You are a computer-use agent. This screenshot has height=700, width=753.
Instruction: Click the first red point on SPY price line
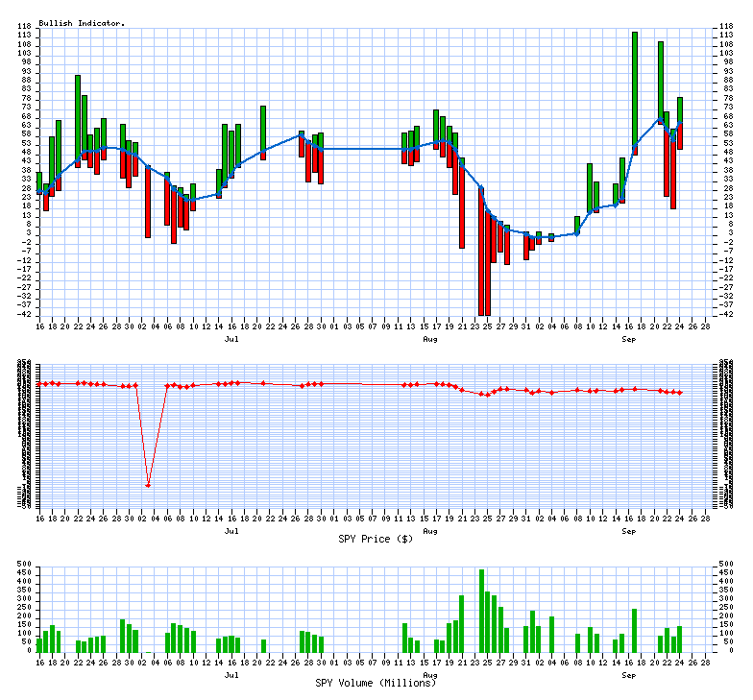39,384
